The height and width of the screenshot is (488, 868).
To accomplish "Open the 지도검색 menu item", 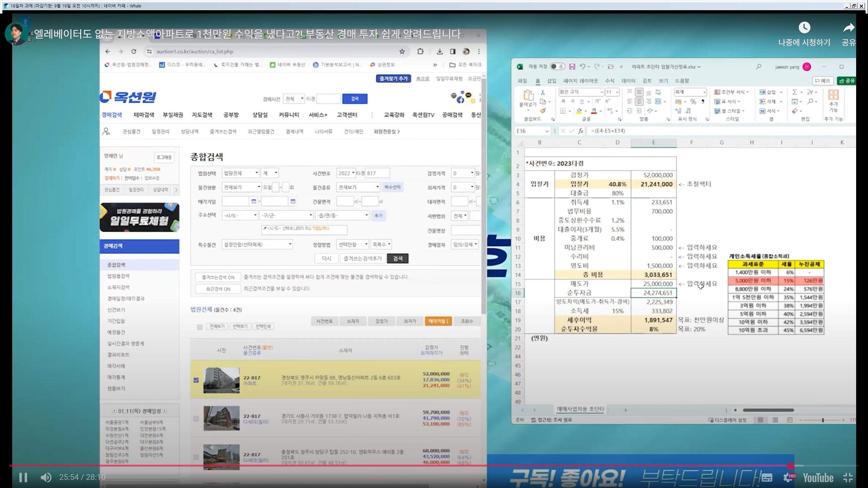I will [x=202, y=115].
